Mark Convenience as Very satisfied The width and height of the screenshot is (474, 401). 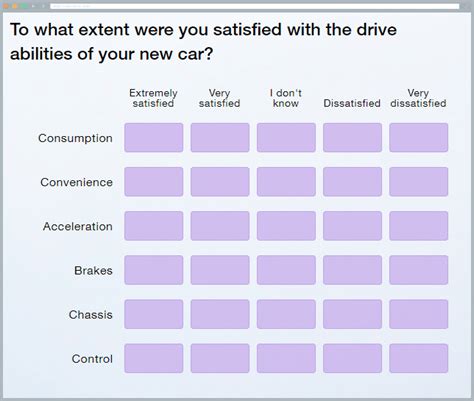(x=220, y=182)
